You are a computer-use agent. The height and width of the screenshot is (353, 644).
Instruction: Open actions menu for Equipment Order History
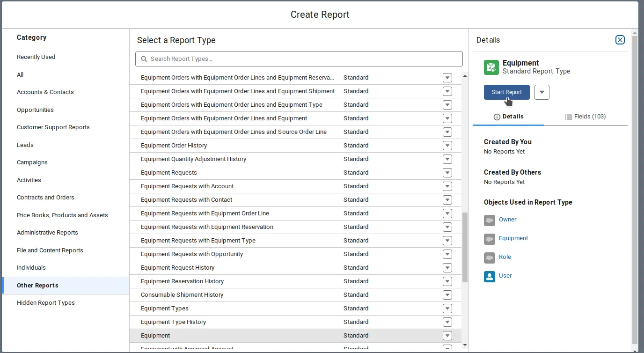point(447,146)
